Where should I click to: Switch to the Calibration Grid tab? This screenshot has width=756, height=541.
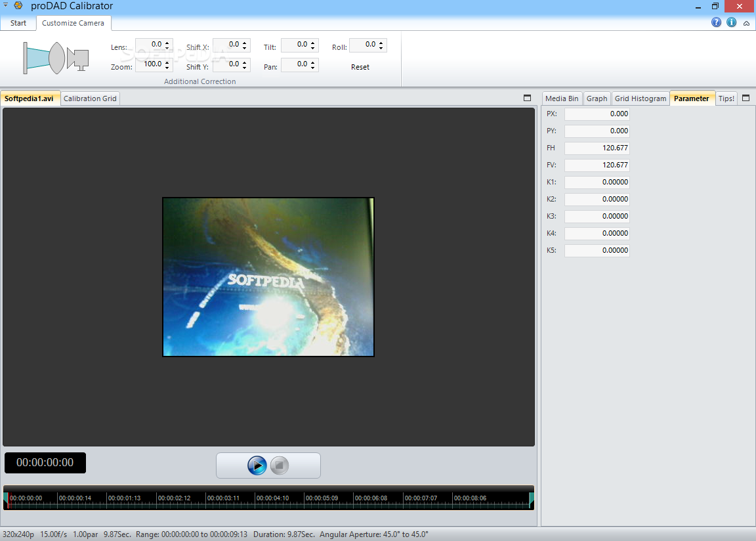point(90,98)
